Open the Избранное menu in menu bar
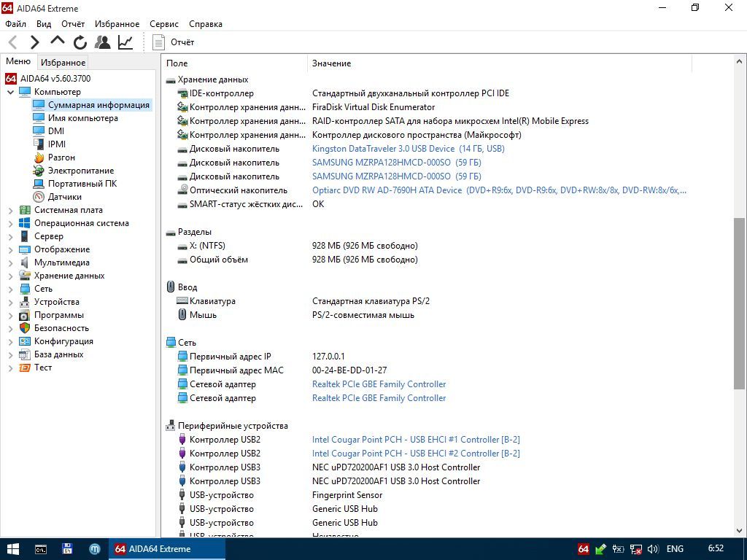Viewport: 747px width, 560px height. [117, 24]
